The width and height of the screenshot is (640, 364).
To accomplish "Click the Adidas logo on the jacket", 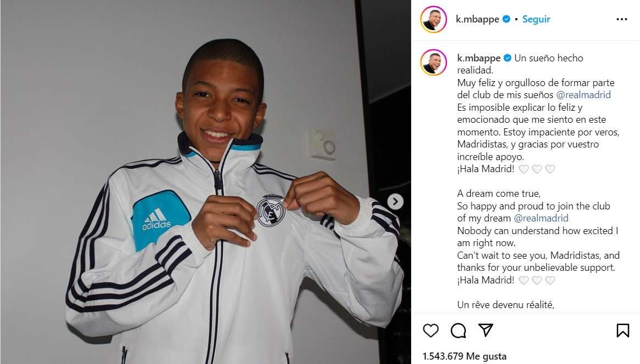I will [x=156, y=220].
